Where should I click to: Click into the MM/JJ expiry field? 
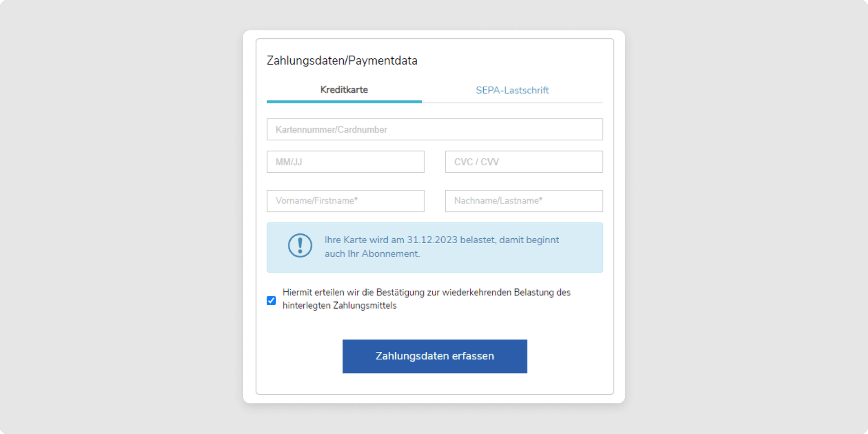[345, 162]
